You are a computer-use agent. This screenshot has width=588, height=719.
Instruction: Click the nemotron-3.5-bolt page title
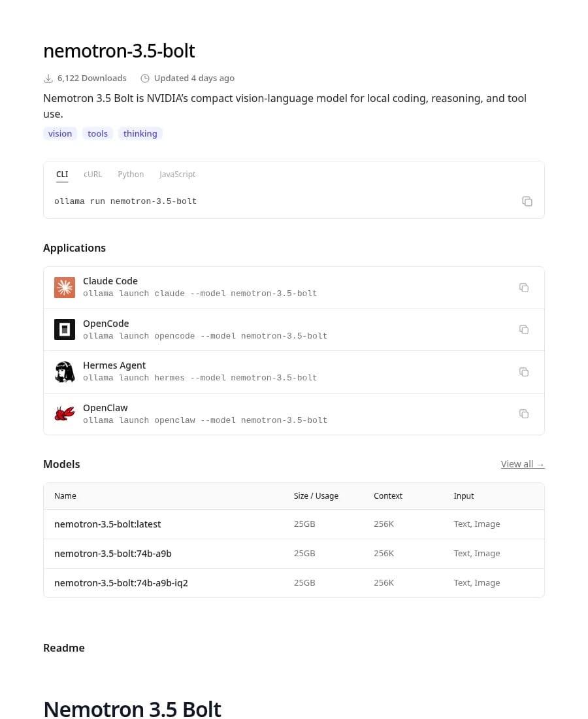[119, 51]
